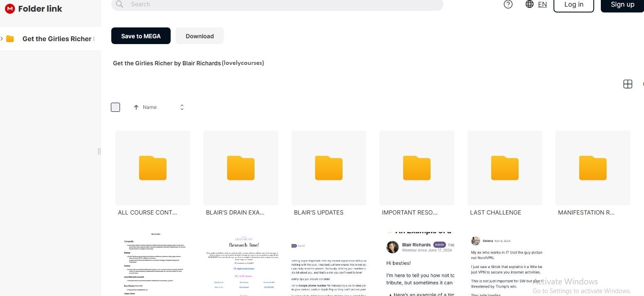The height and width of the screenshot is (296, 644).
Task: Expand the Get the Girlies Richer tree arrow
Action: [2, 39]
